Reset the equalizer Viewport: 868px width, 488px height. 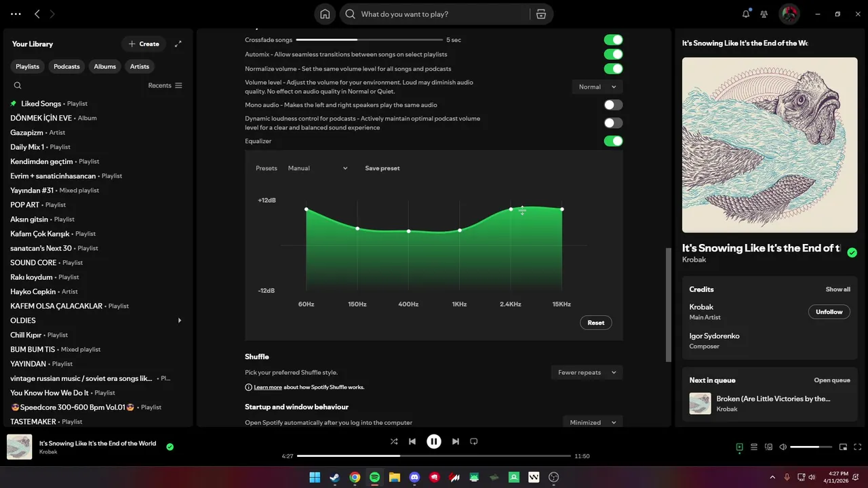(x=596, y=323)
